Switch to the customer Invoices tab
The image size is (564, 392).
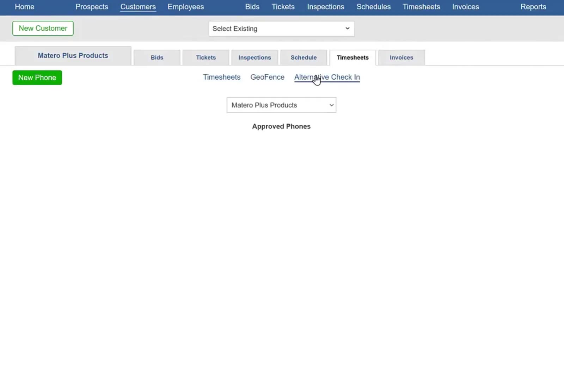point(401,57)
